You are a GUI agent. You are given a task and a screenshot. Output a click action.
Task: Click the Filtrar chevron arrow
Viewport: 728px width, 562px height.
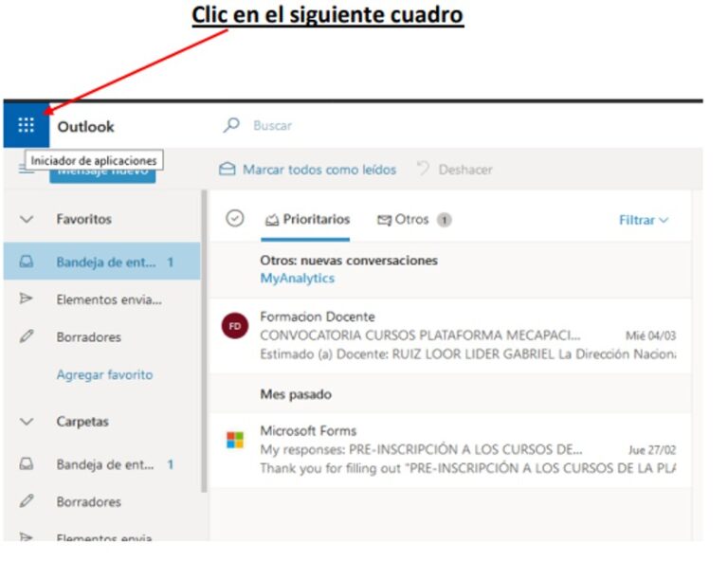(664, 220)
